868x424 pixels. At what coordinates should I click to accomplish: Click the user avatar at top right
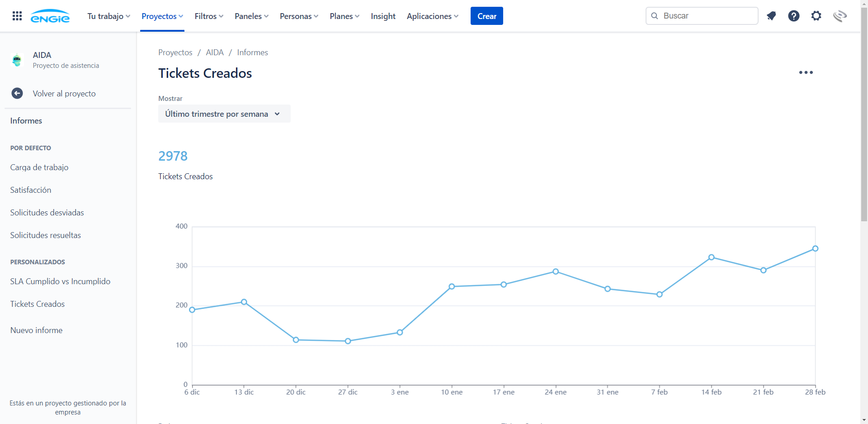click(x=840, y=16)
